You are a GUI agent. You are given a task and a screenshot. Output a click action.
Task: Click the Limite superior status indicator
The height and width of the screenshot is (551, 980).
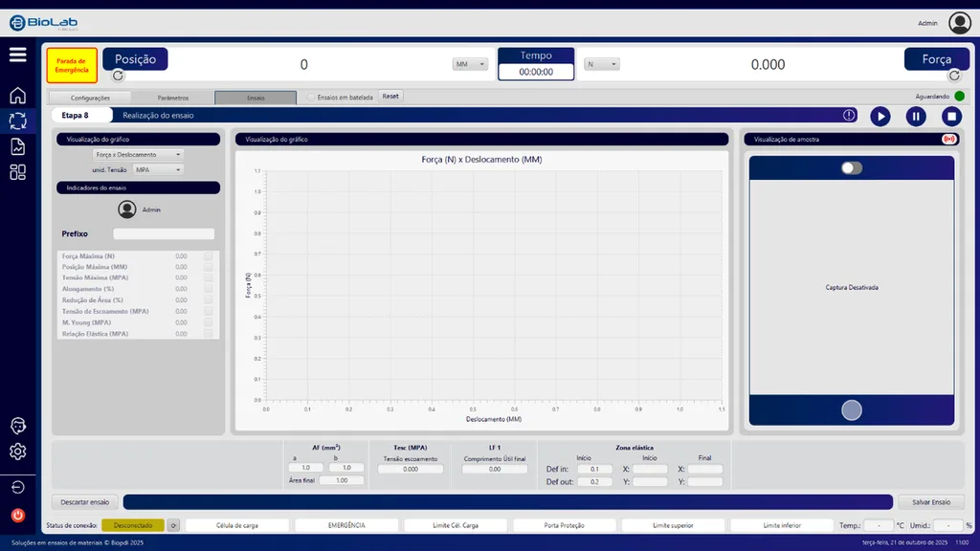673,525
